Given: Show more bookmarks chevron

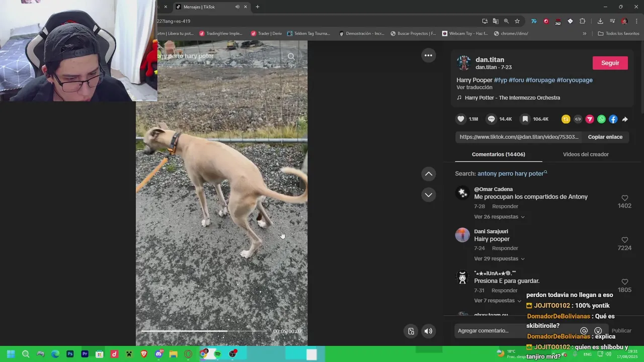Looking at the screenshot, I should point(585,34).
